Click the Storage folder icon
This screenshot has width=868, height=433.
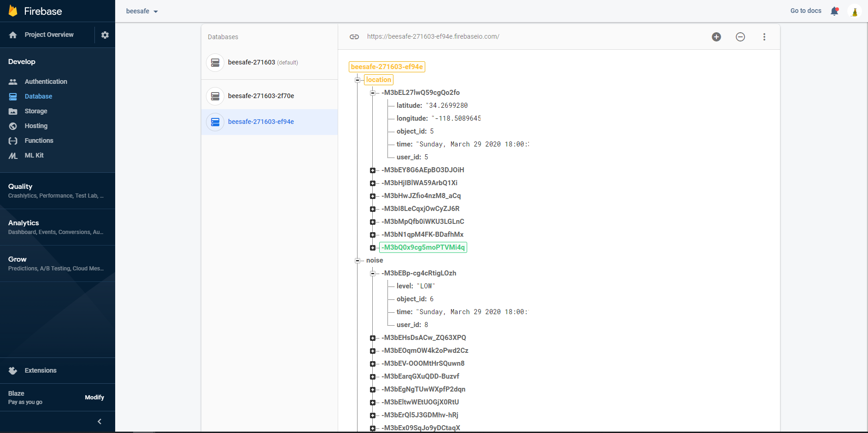coord(13,111)
